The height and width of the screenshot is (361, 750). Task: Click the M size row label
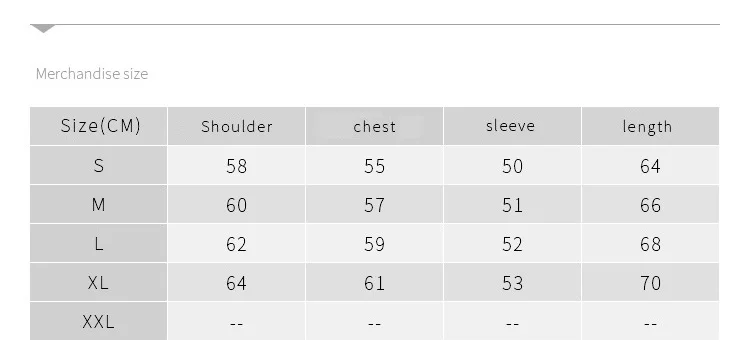tap(99, 205)
